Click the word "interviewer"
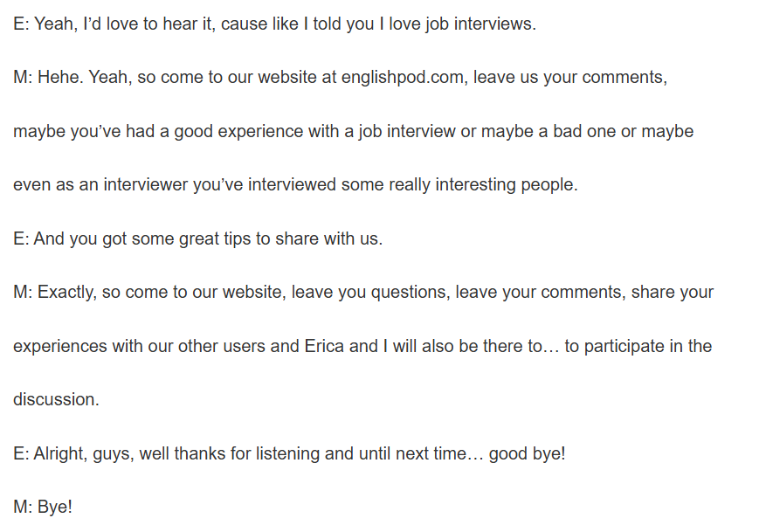 (145, 185)
